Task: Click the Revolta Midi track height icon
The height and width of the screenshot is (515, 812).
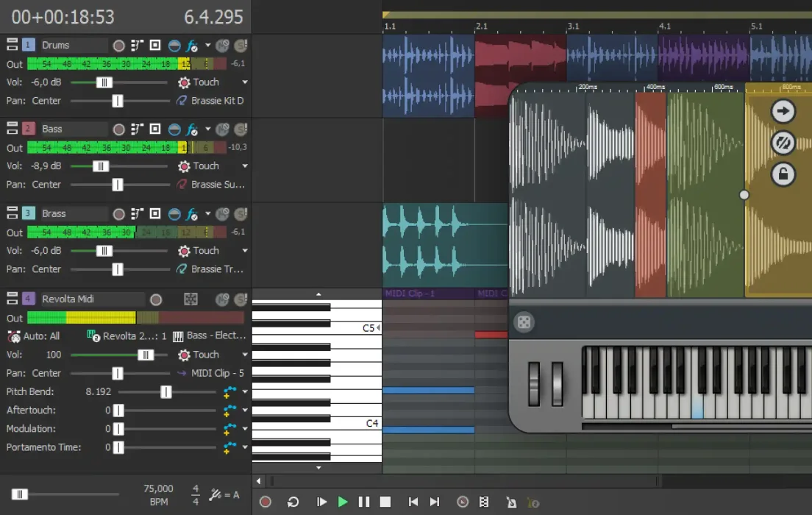Action: point(12,298)
